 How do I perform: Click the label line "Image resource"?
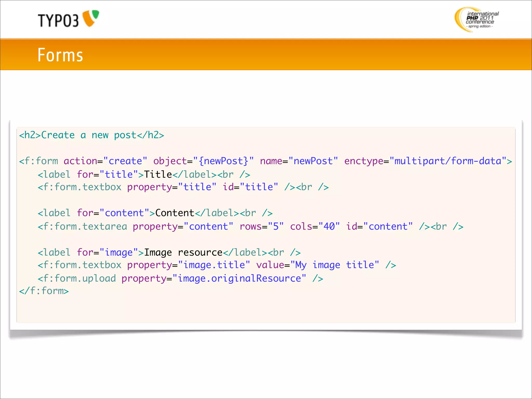[169, 252]
